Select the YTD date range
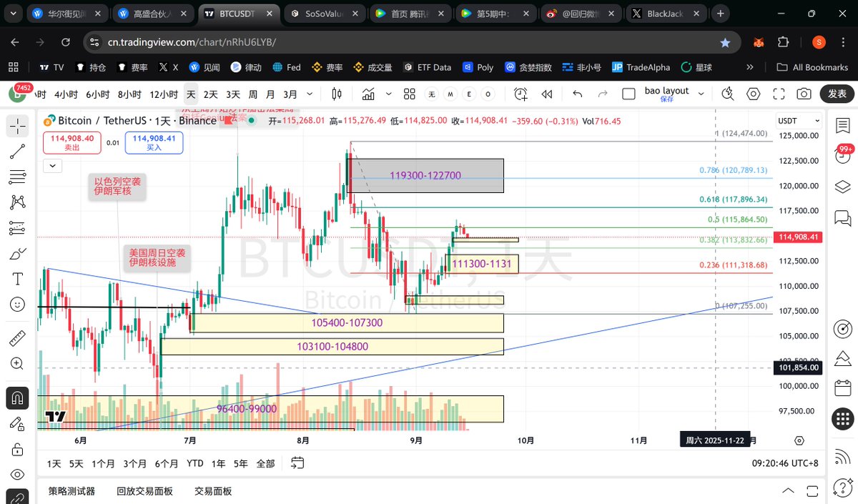858x504 pixels. pyautogui.click(x=194, y=463)
